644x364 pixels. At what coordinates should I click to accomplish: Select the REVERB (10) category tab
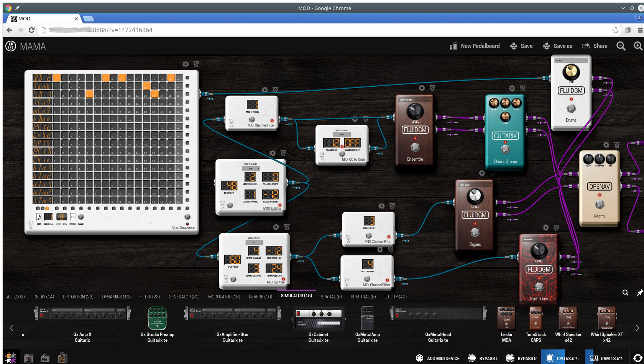(260, 297)
